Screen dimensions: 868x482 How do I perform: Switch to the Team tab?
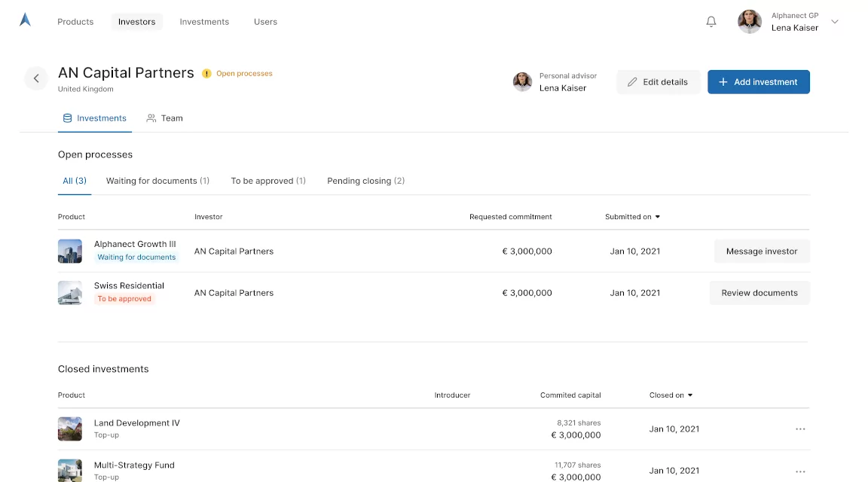pyautogui.click(x=164, y=118)
